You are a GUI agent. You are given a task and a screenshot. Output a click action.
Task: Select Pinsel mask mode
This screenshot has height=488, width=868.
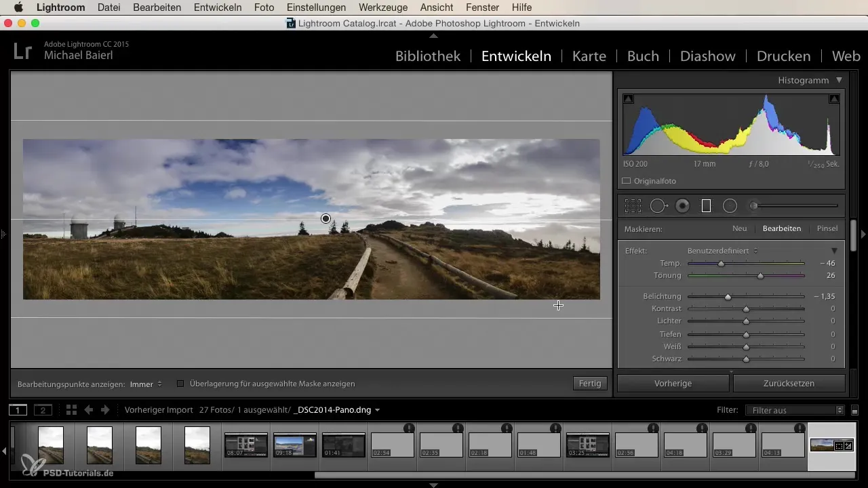coord(827,228)
